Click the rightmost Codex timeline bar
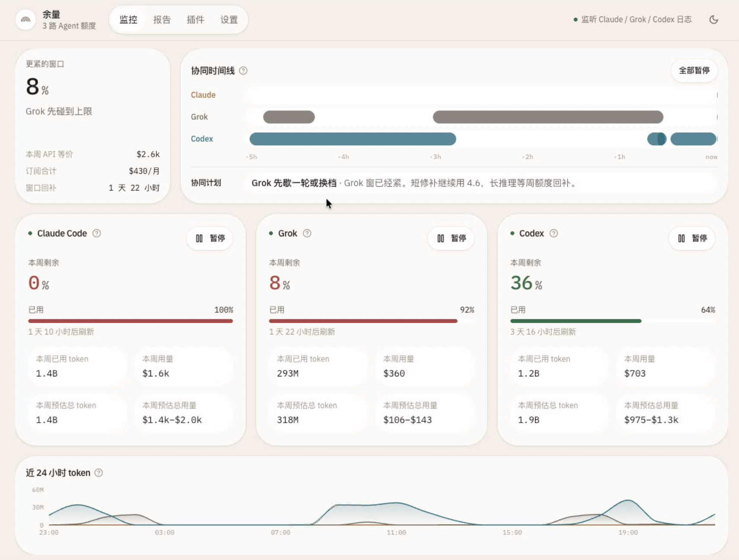The width and height of the screenshot is (739, 560). point(694,139)
